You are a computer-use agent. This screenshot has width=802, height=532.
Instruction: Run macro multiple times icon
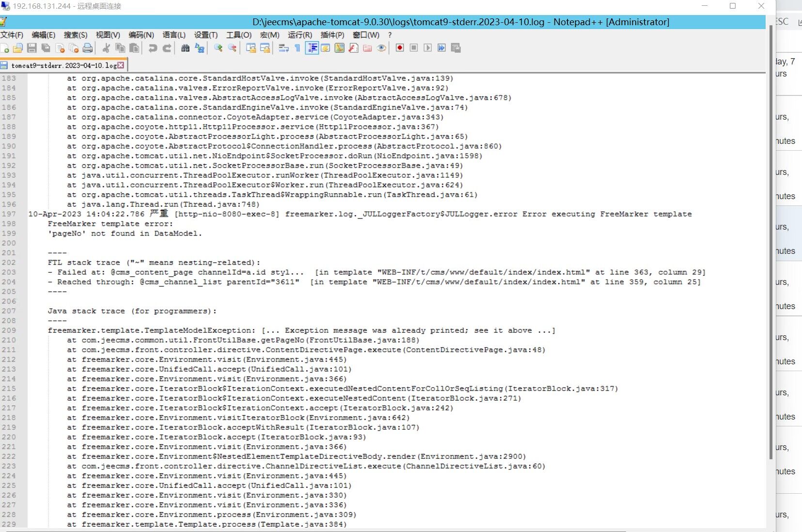[x=441, y=48]
